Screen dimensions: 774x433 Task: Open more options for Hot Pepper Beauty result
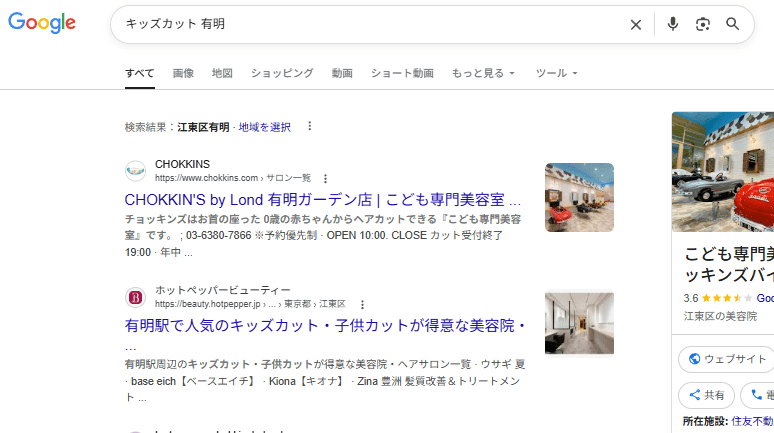coord(362,304)
